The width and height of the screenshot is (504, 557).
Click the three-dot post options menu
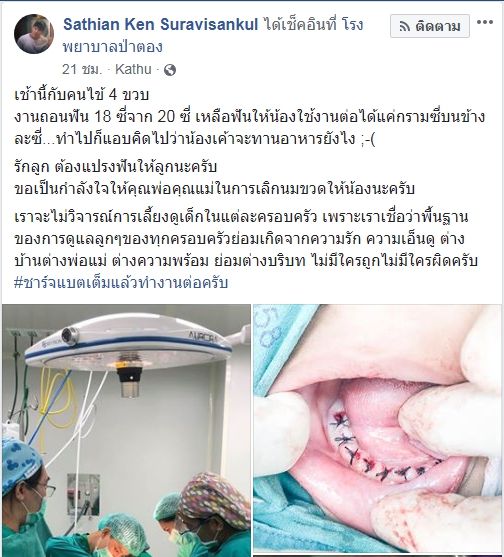(485, 22)
